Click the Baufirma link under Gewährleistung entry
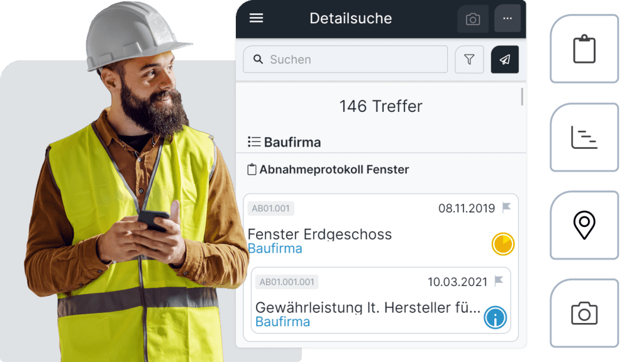This screenshot has width=644, height=362. (282, 322)
